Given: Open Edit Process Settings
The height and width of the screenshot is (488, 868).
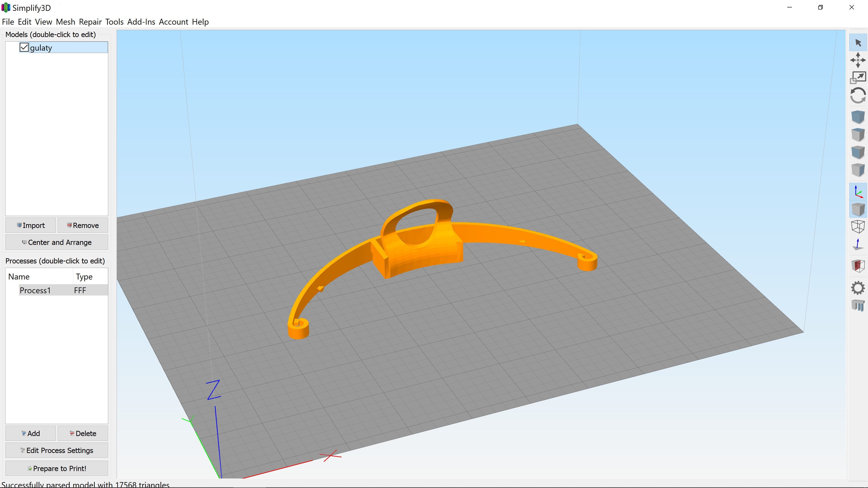Looking at the screenshot, I should coord(57,450).
